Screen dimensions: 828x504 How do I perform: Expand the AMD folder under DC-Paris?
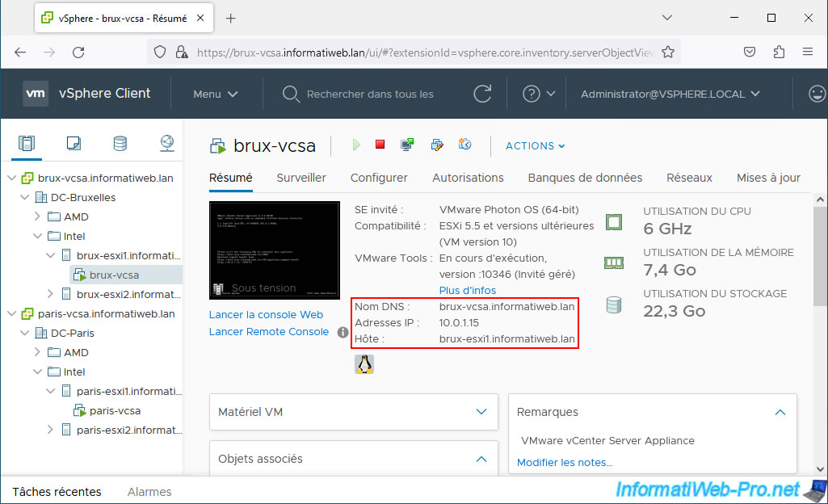(x=37, y=352)
